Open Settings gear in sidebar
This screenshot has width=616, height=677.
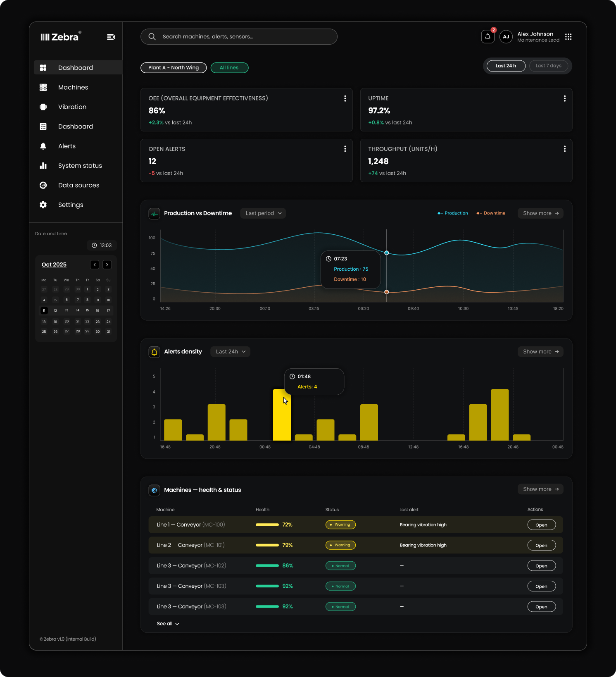[x=43, y=205]
